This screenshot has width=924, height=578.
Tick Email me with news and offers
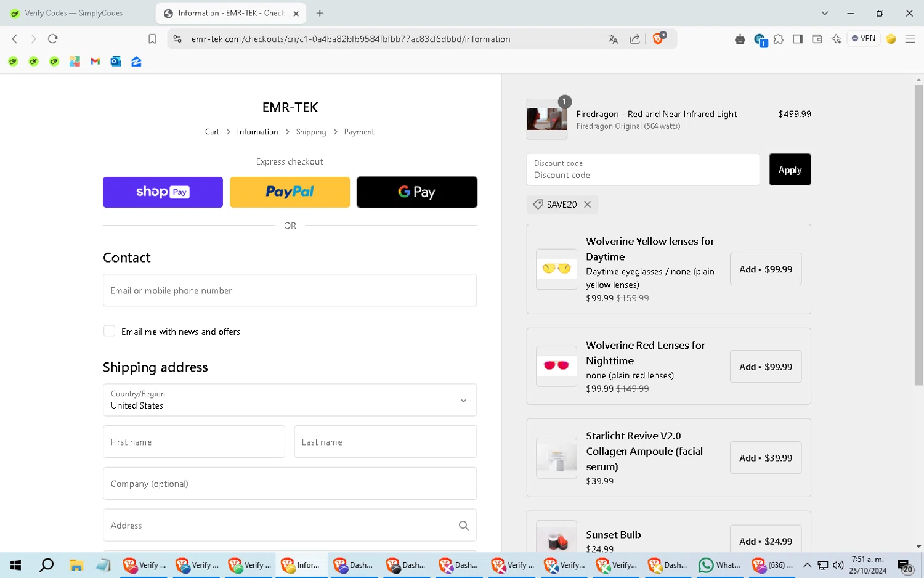(109, 331)
